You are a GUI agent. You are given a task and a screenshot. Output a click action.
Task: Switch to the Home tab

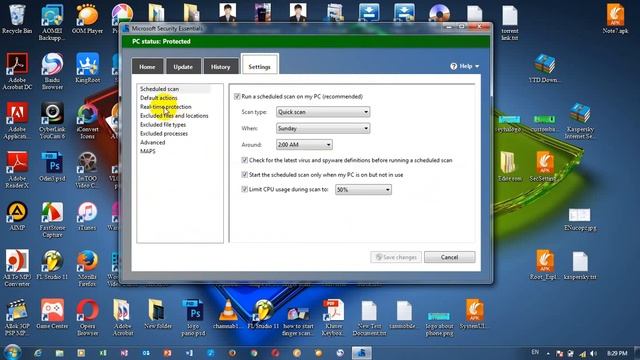pyautogui.click(x=147, y=67)
